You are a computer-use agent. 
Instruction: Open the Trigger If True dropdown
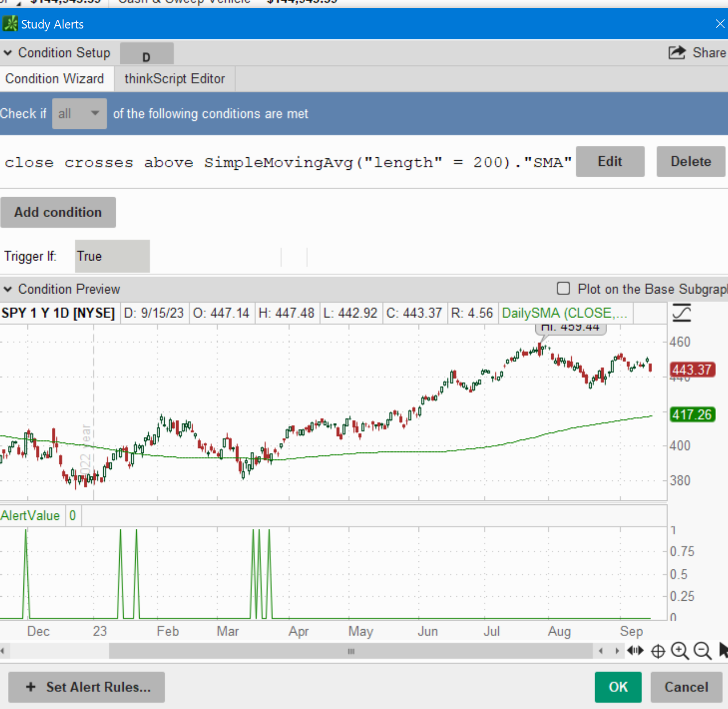[112, 256]
